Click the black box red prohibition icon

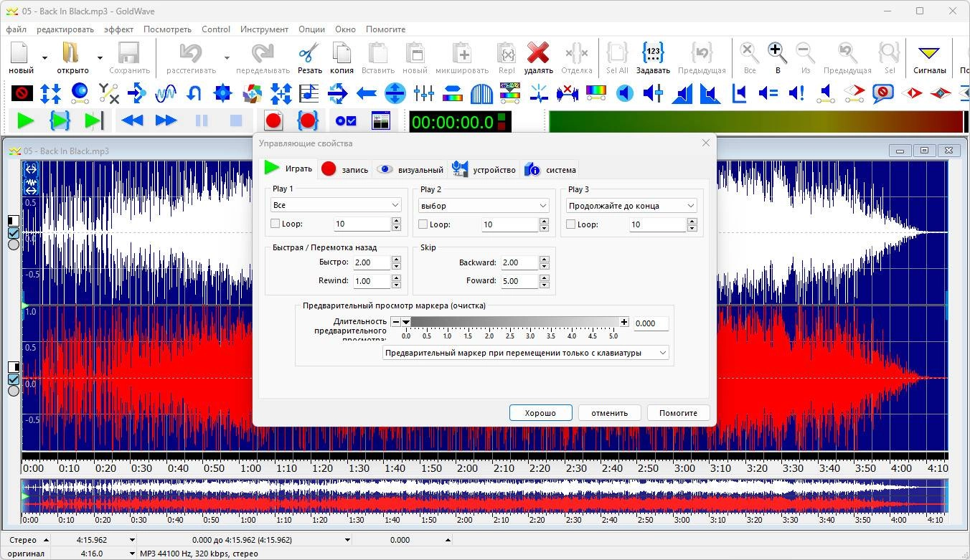click(22, 93)
